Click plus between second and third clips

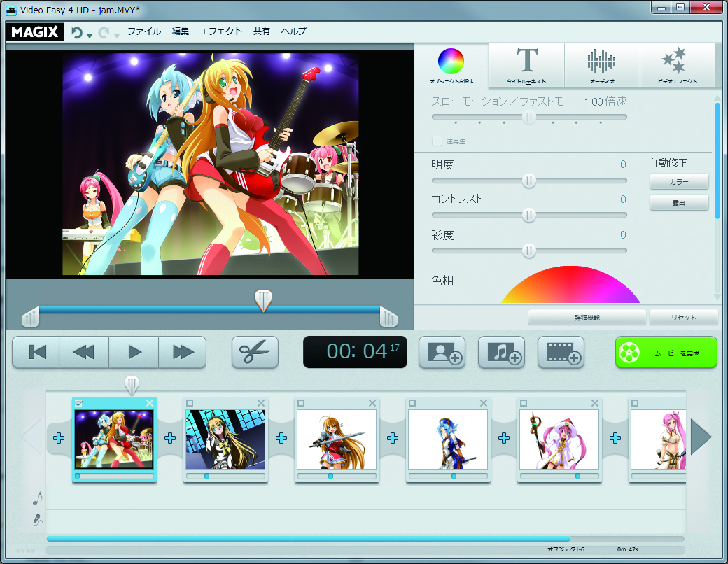(x=281, y=438)
